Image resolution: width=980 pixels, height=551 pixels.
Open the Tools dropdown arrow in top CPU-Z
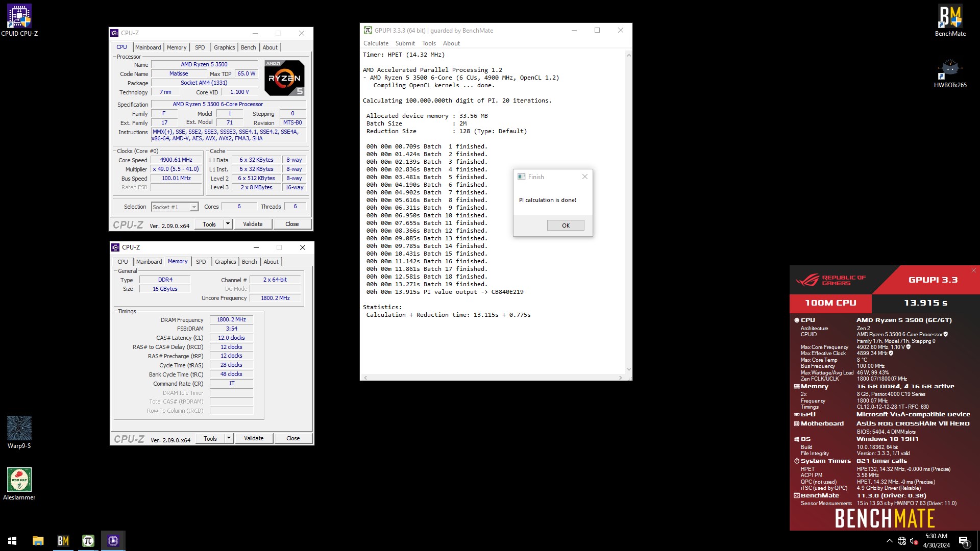[228, 224]
